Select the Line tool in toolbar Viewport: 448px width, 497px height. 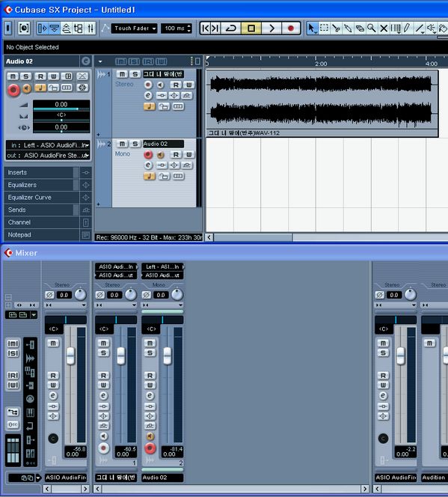point(420,28)
